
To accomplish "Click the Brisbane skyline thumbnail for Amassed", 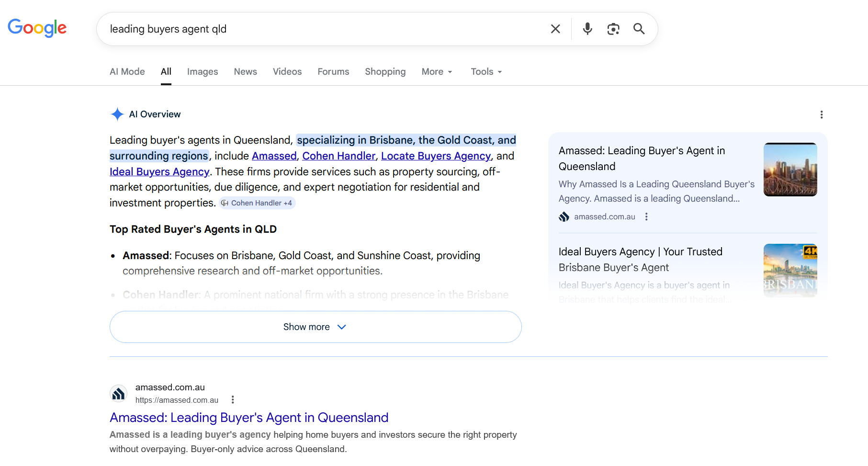I will coord(790,170).
